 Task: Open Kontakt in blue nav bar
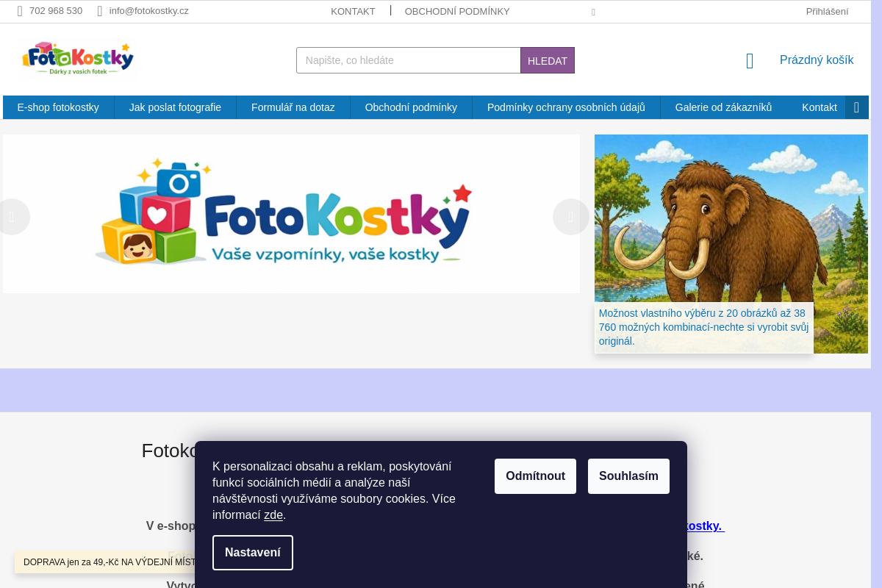pos(820,107)
